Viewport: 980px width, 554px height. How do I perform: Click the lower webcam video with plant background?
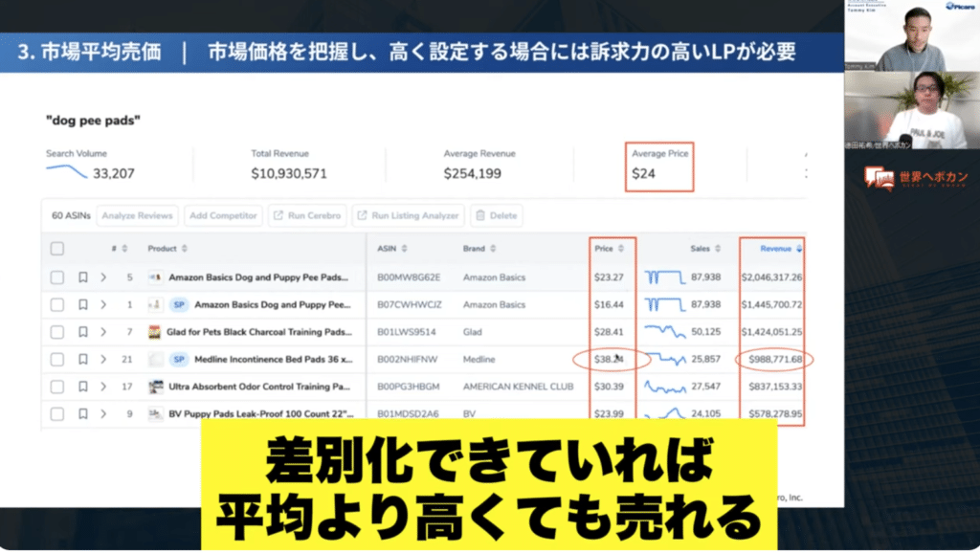pos(912,110)
